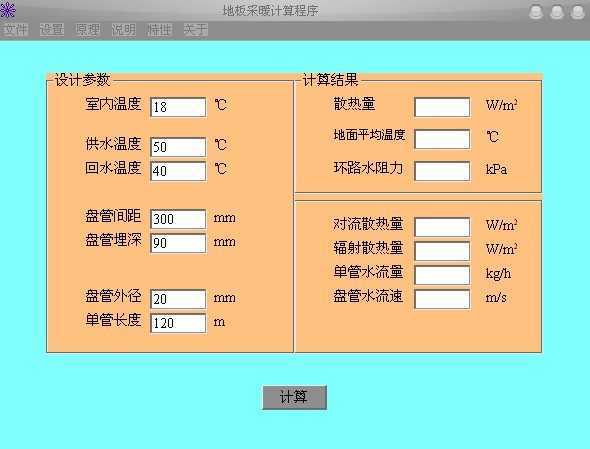
Task: Click the 盘管水流速 label
Action: (x=368, y=296)
